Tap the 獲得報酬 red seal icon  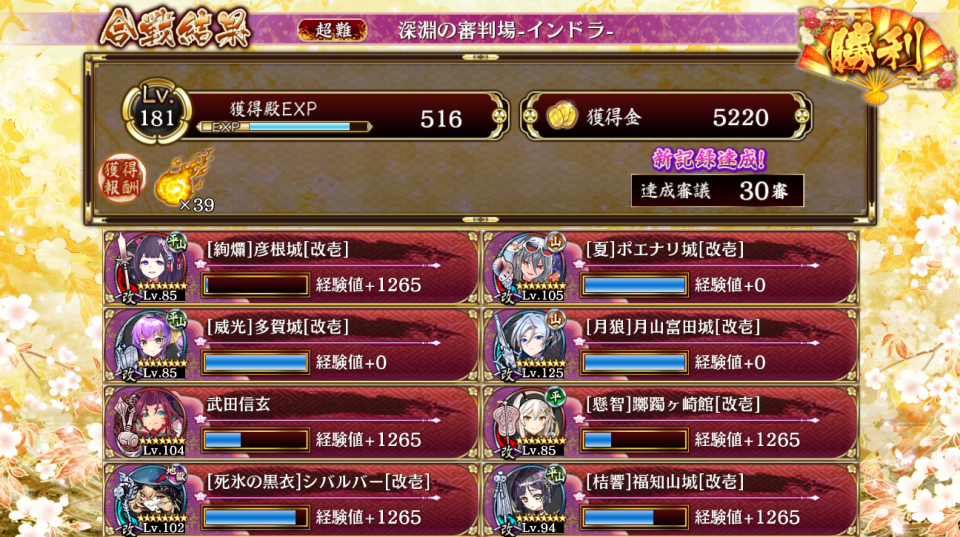[122, 178]
